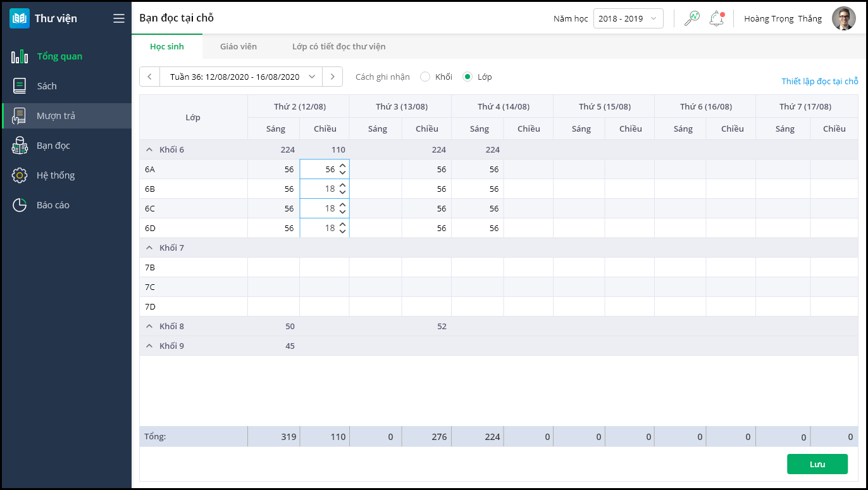This screenshot has width=868, height=490.
Task: Open the Tuần 36 week dropdown
Action: point(241,77)
